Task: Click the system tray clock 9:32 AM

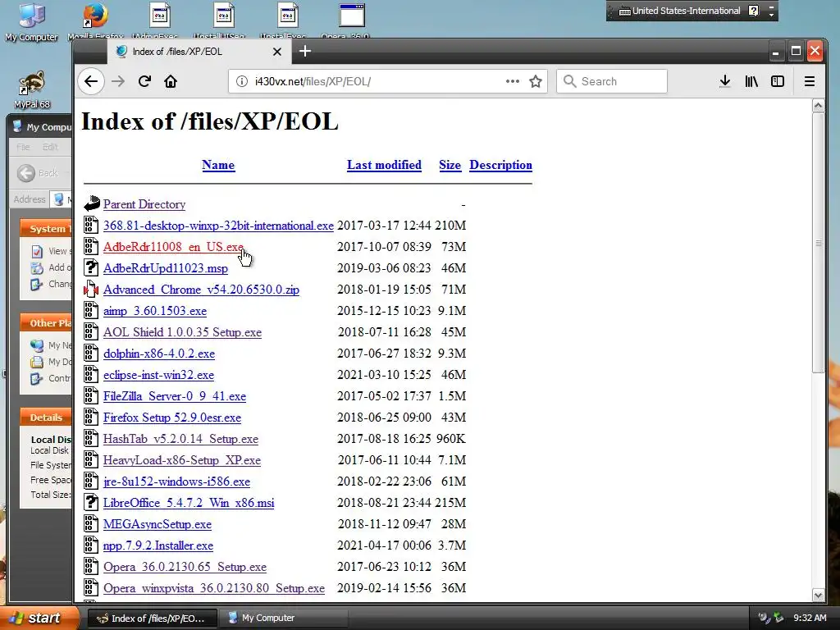Action: point(810,618)
